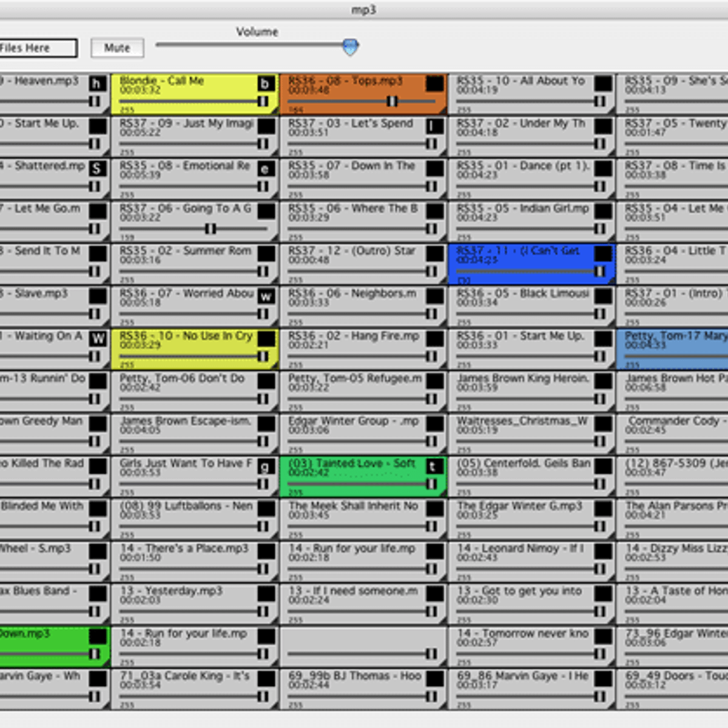The height and width of the screenshot is (728, 728).
Task: Select 13 - Yesterday.mp3 cell
Action: [194, 604]
